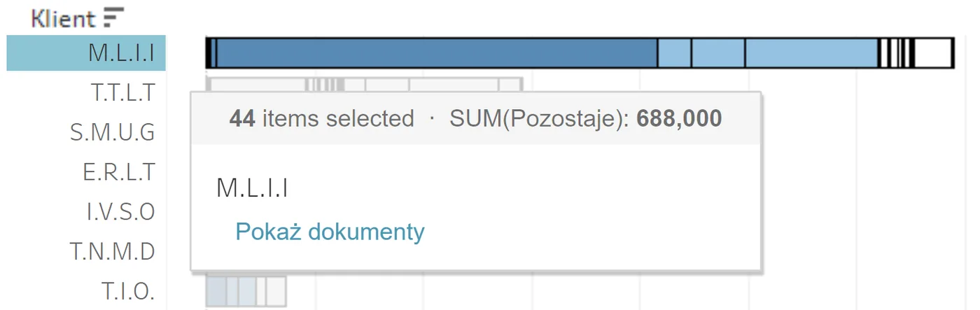Select the I.V.S.O client label
Screen dimensions: 980x310
pos(121,212)
